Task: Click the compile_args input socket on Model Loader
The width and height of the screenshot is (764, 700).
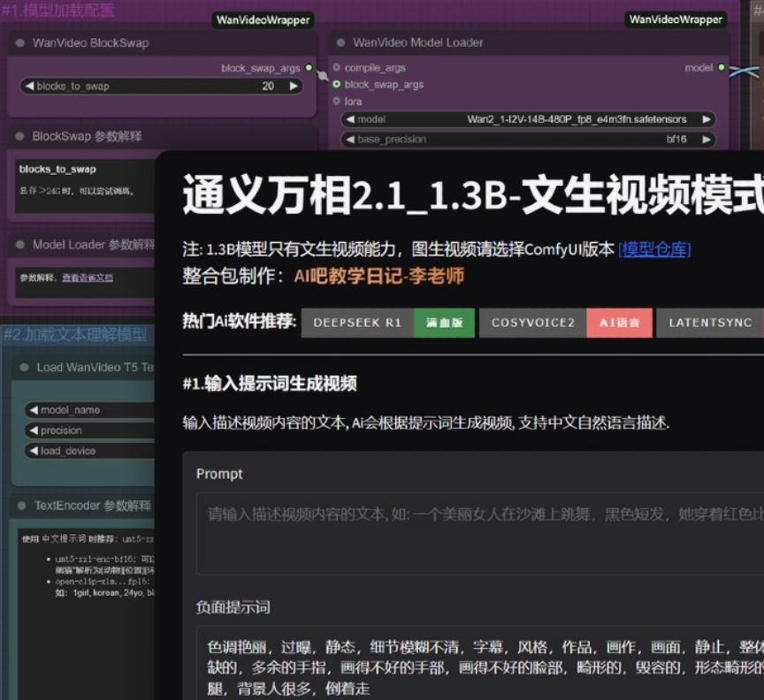Action: point(335,66)
